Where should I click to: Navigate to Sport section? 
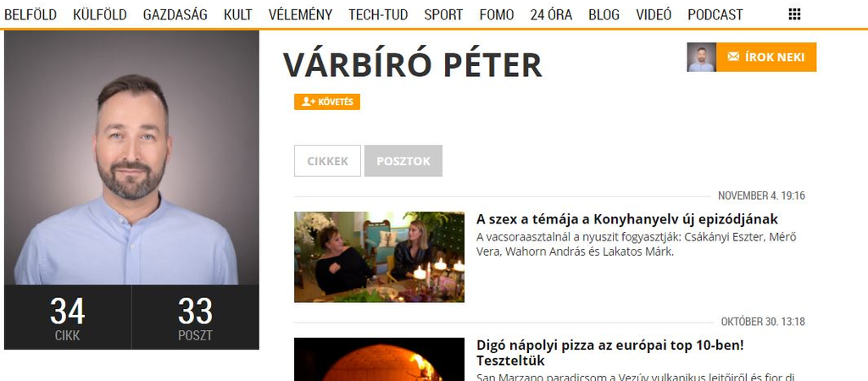(443, 15)
